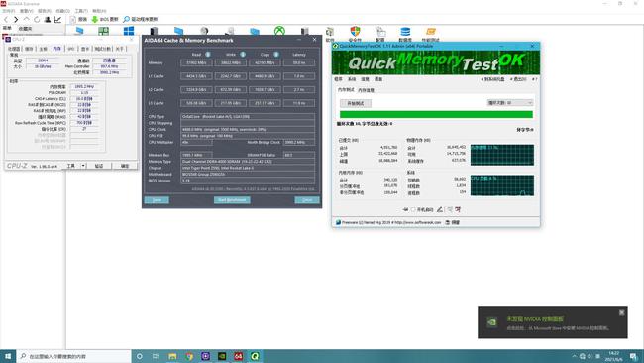Click the Write info bubble in benchmark
Screen dimensions: 644x363
click(x=243, y=55)
